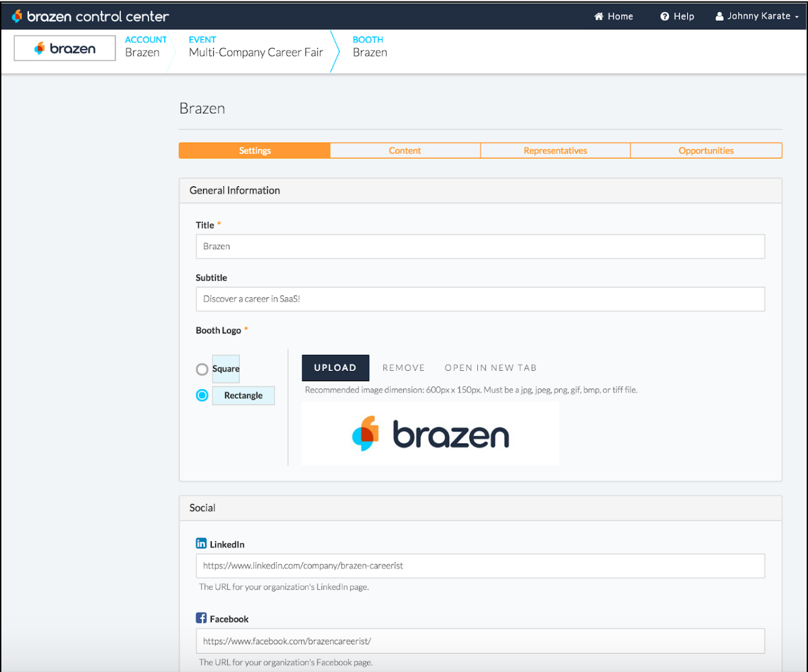
Task: Click the Square label box
Action: [x=226, y=369]
